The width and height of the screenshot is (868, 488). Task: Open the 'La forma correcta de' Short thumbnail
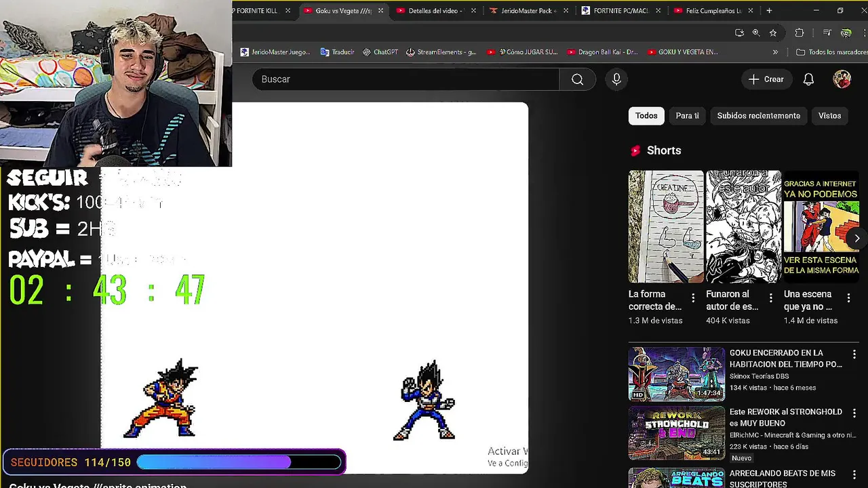666,226
